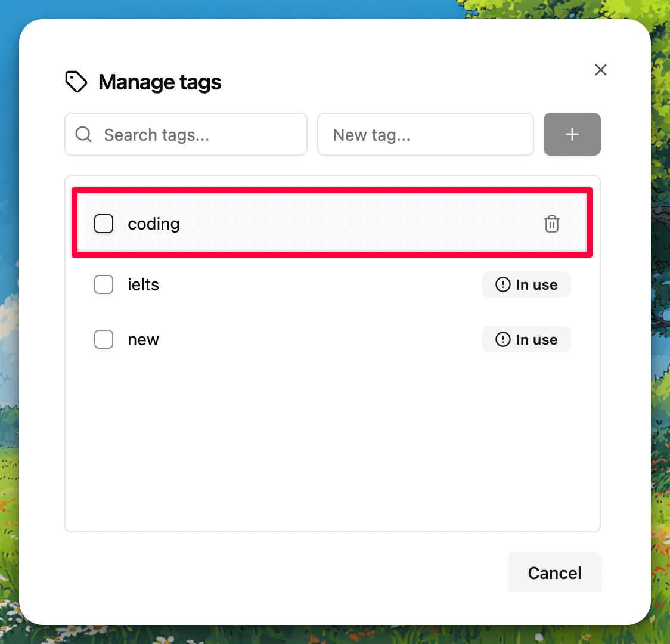
Task: Click the alert icon in new tag's badge
Action: pos(502,339)
